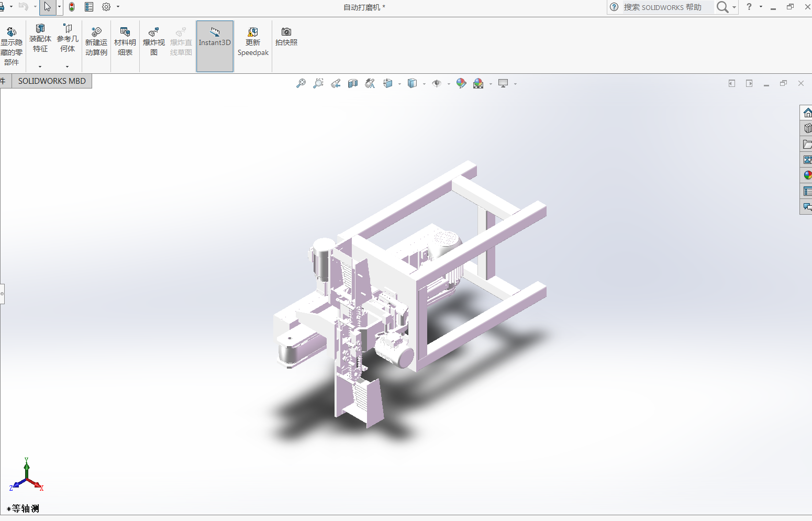Open the View Palette task pane tab
Screen dimensions: 812x521
point(807,160)
